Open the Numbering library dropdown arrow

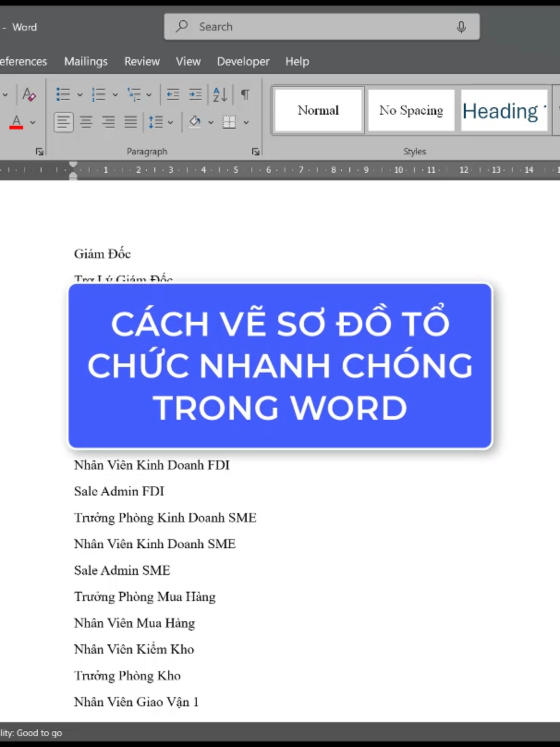point(115,95)
